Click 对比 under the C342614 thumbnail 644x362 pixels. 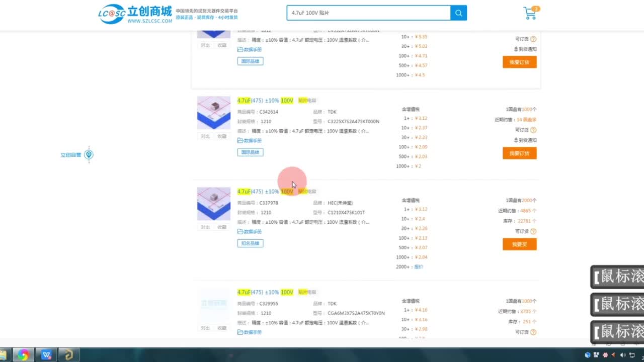pyautogui.click(x=205, y=136)
